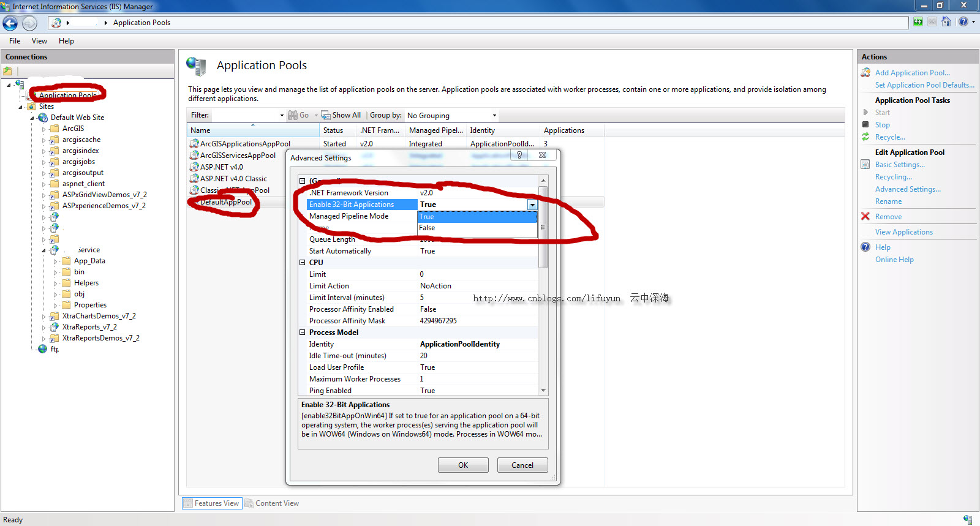Open the View menu
Screen dimensions: 980x526
pyautogui.click(x=39, y=41)
